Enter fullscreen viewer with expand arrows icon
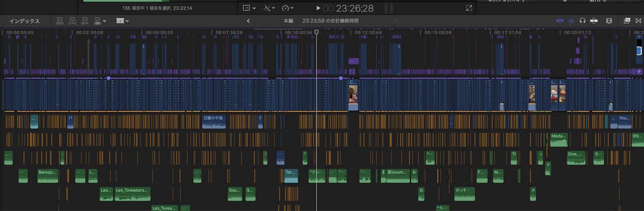Viewport: 644px width, 211px height. [469, 8]
